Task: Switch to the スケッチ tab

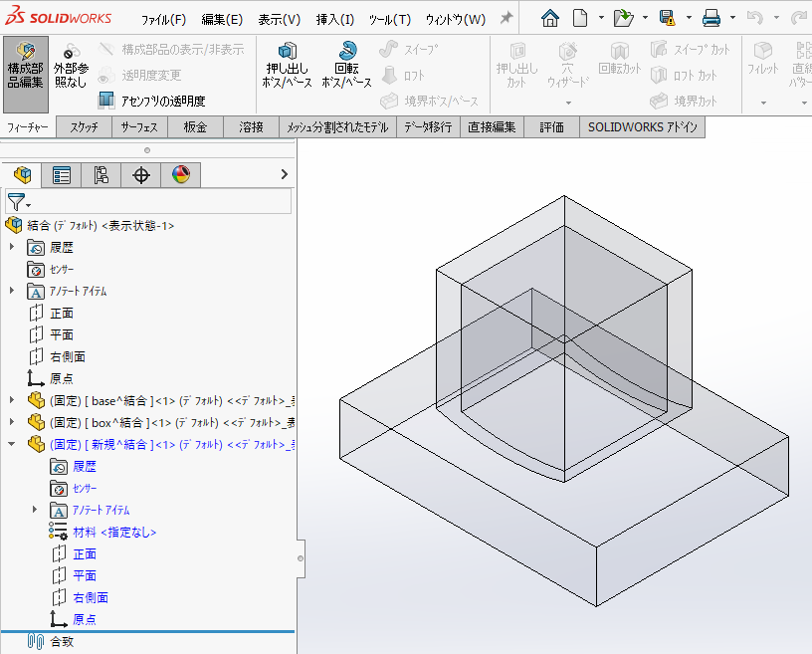Action: click(84, 127)
